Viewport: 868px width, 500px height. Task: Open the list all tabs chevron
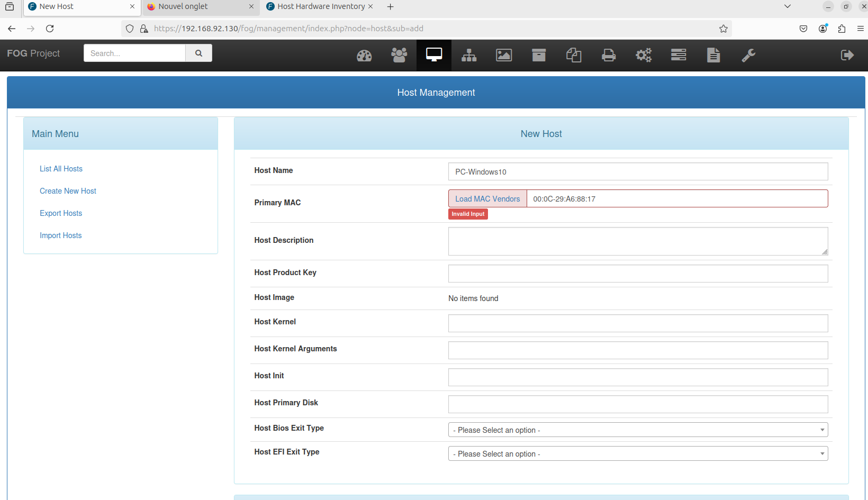point(788,6)
